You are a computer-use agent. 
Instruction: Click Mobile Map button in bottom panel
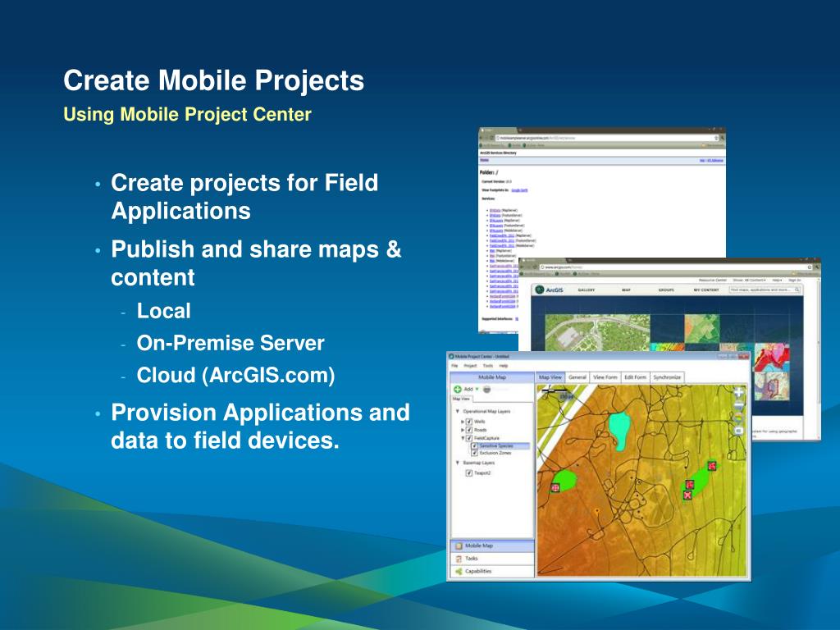click(492, 546)
